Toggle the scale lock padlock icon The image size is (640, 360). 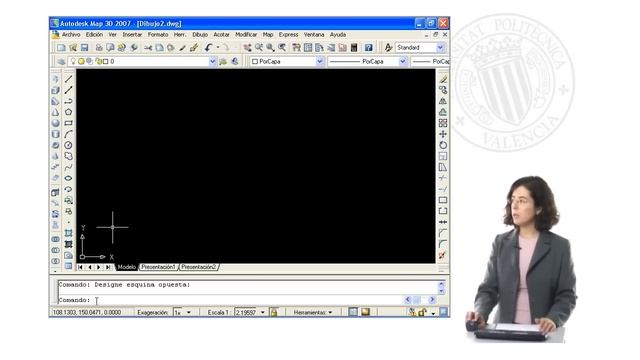coord(274,313)
